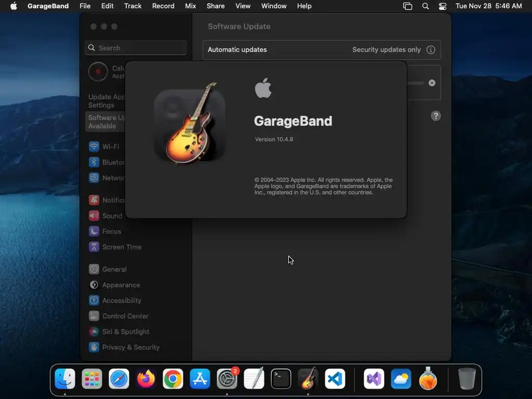The height and width of the screenshot is (399, 532).
Task: Open Wi-Fi settings in sidebar
Action: [x=105, y=147]
